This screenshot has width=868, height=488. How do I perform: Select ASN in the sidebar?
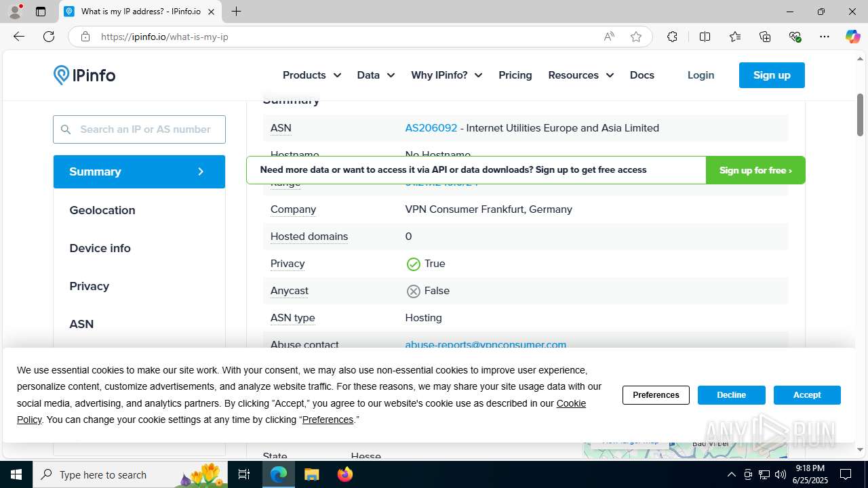[81, 324]
